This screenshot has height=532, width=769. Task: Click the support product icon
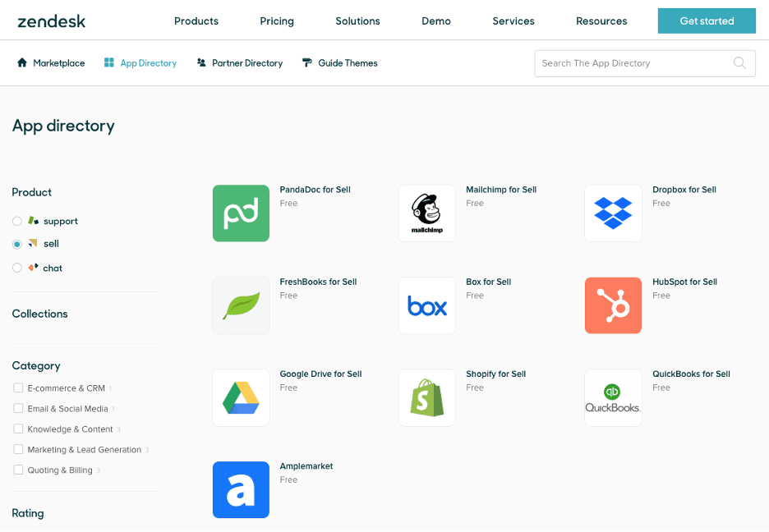point(33,221)
